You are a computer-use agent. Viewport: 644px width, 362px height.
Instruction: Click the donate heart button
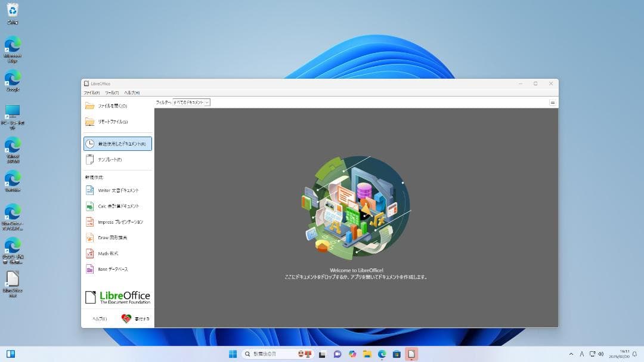135,318
